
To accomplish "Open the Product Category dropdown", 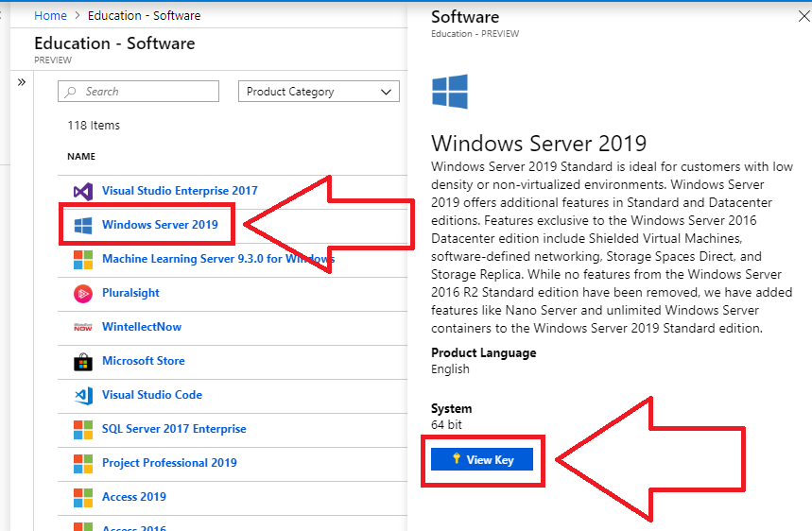I will pyautogui.click(x=319, y=92).
